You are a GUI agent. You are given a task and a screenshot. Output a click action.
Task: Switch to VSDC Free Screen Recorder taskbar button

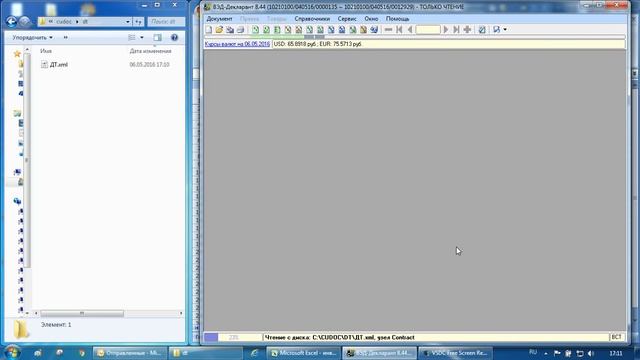[x=455, y=353]
